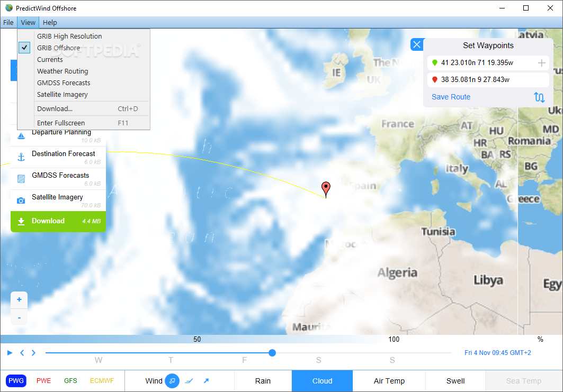The height and width of the screenshot is (392, 563).
Task: Switch to the Rain layer
Action: coord(263,381)
